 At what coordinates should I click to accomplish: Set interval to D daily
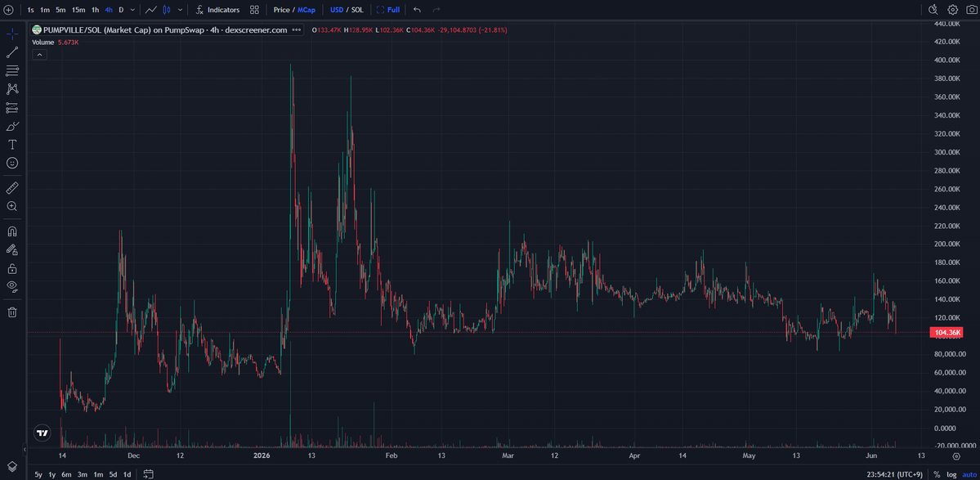121,10
